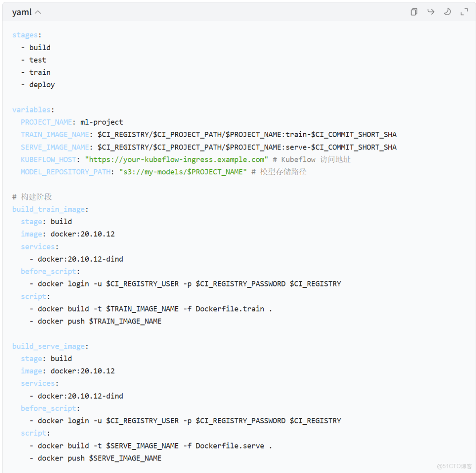Toggle dark mode with the moon icon
476x473 pixels.
tap(447, 12)
